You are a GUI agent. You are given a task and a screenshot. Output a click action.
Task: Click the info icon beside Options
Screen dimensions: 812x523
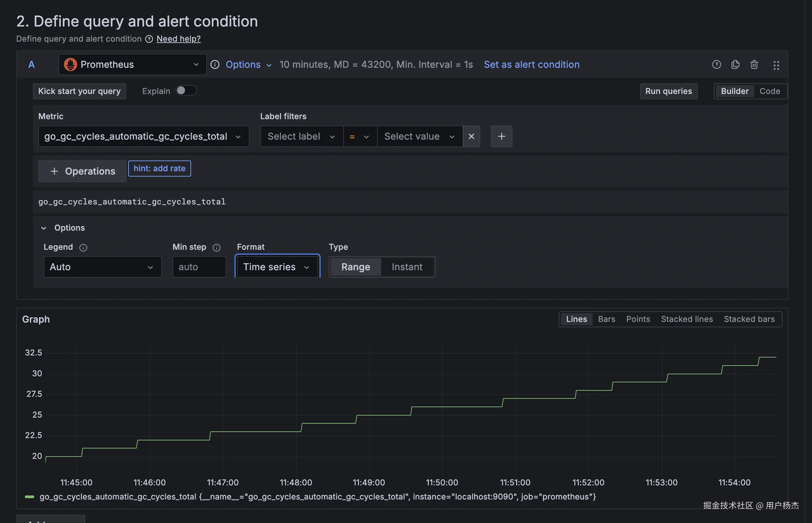coord(215,64)
